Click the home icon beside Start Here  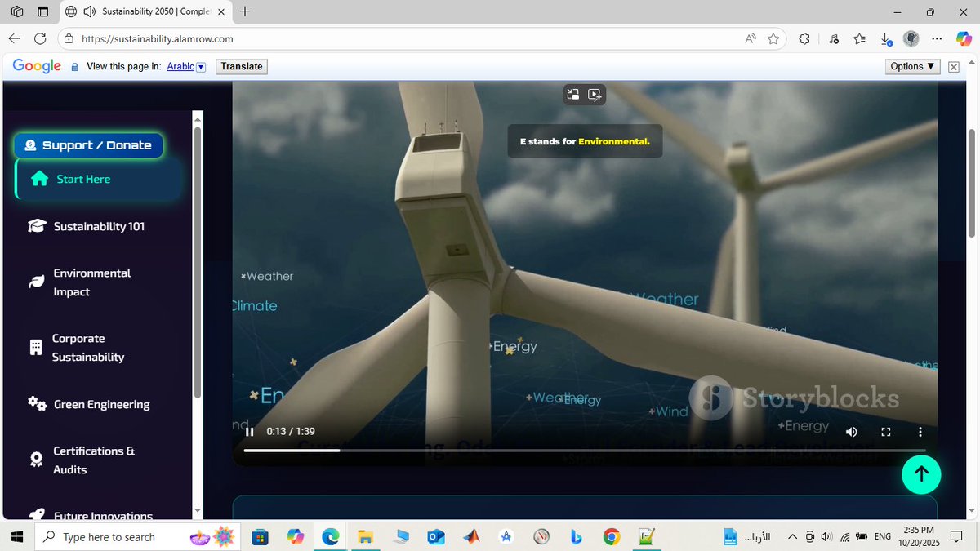coord(39,179)
